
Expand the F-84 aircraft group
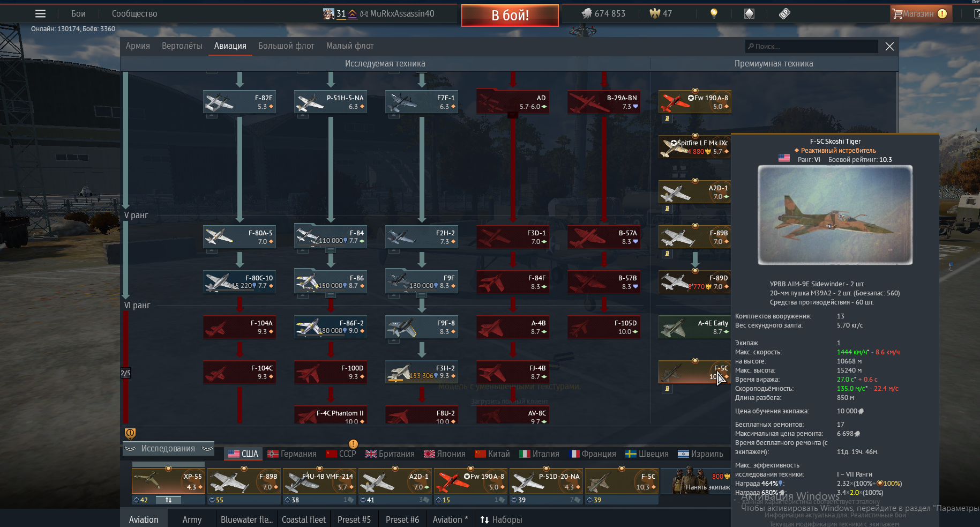click(331, 237)
